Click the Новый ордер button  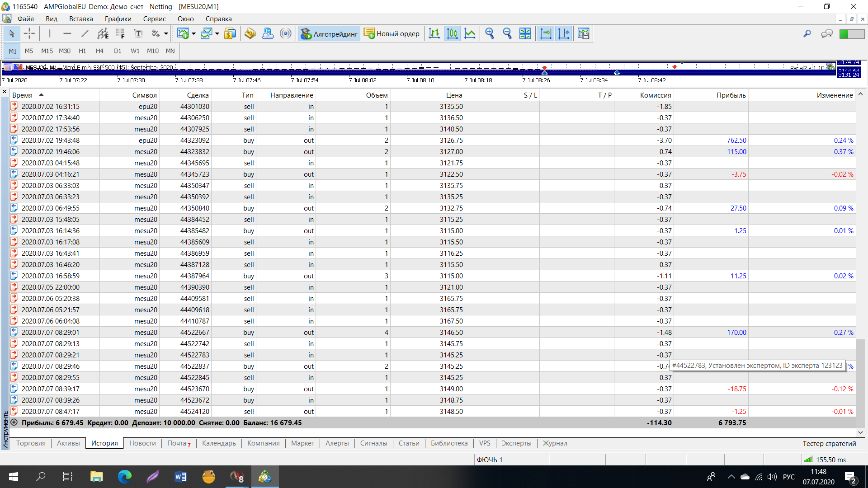pyautogui.click(x=392, y=34)
